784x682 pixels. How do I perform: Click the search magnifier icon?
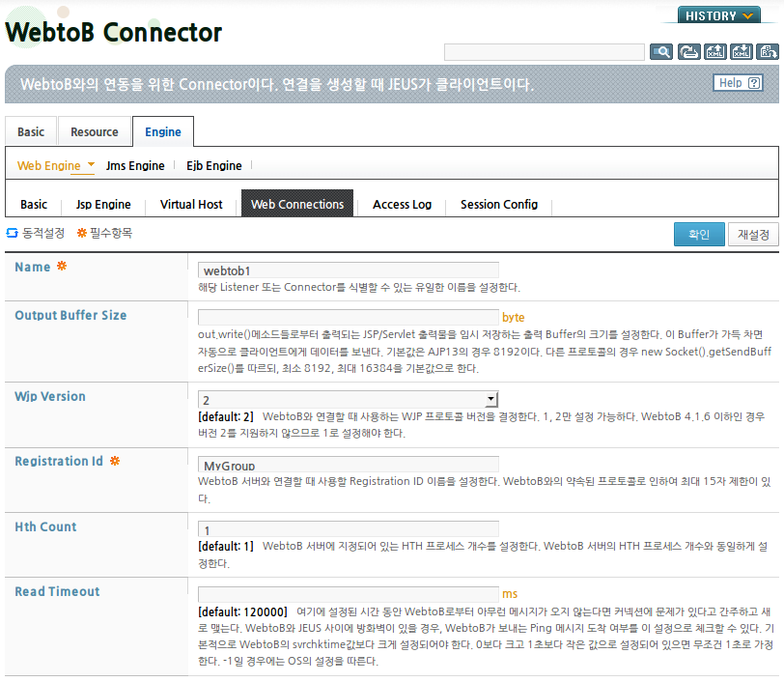click(661, 51)
